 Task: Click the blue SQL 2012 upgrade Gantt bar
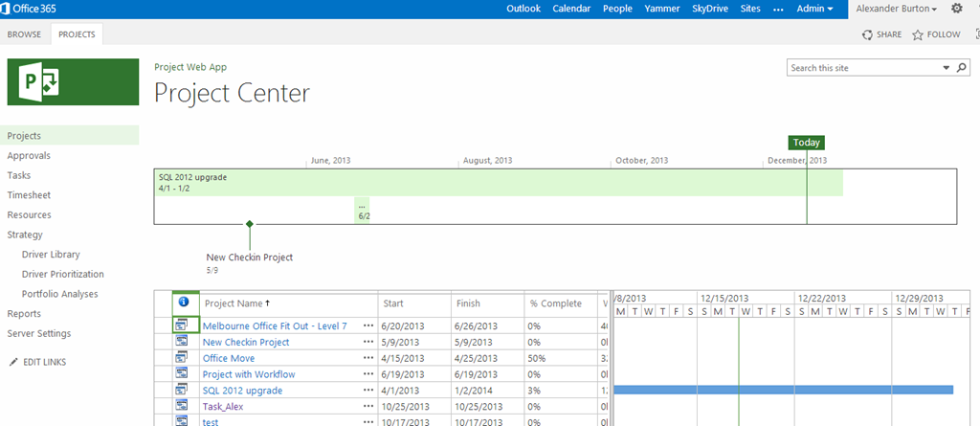point(784,390)
